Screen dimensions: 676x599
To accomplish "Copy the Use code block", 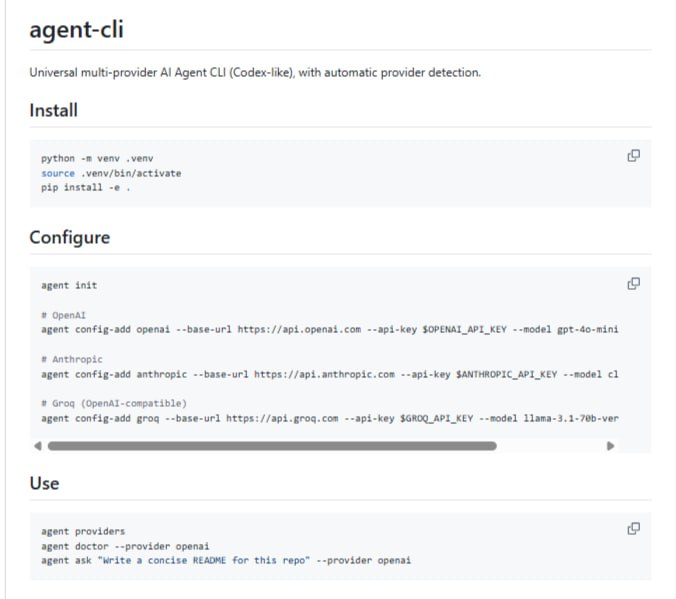I will [x=633, y=529].
